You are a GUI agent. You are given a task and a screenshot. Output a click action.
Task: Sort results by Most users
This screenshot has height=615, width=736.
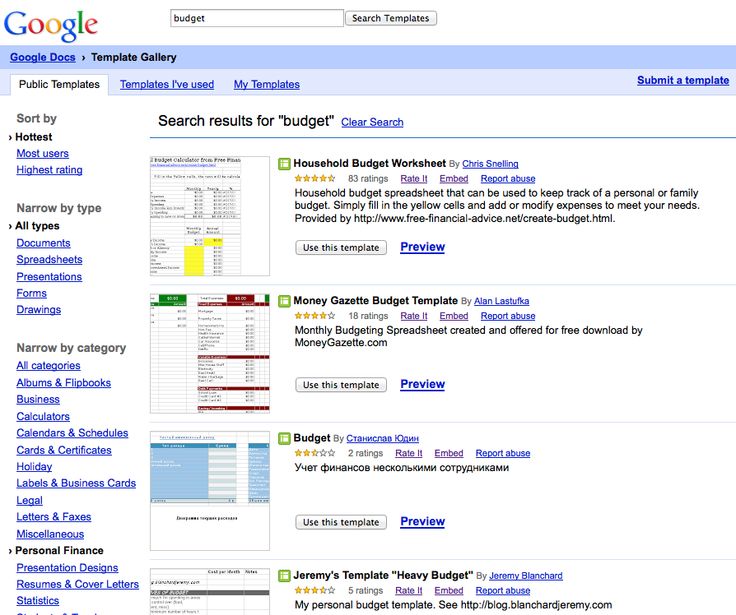(43, 154)
